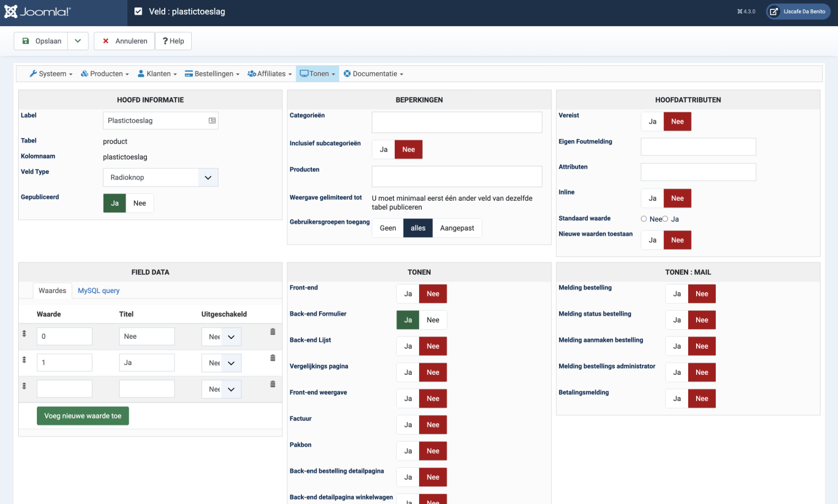Image resolution: width=838 pixels, height=504 pixels.
Task: Select Aangepast for Gebruikersgroepen toegang
Action: 457,228
